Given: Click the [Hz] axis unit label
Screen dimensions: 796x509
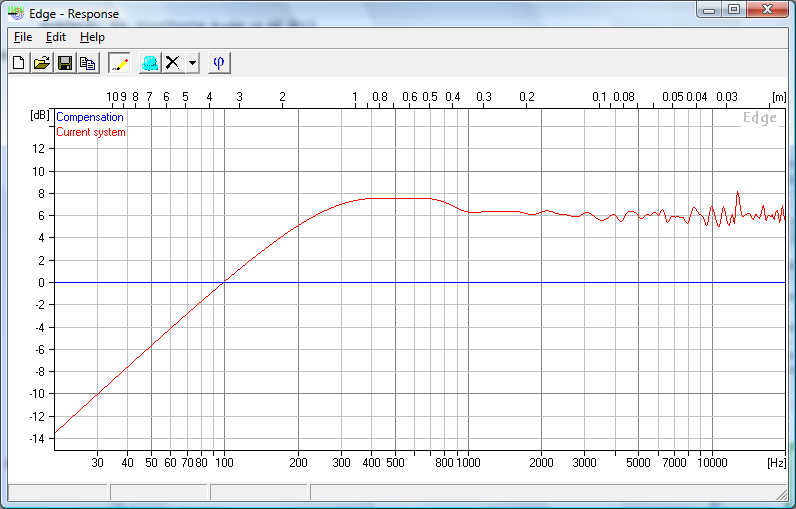Looking at the screenshot, I should tap(777, 462).
